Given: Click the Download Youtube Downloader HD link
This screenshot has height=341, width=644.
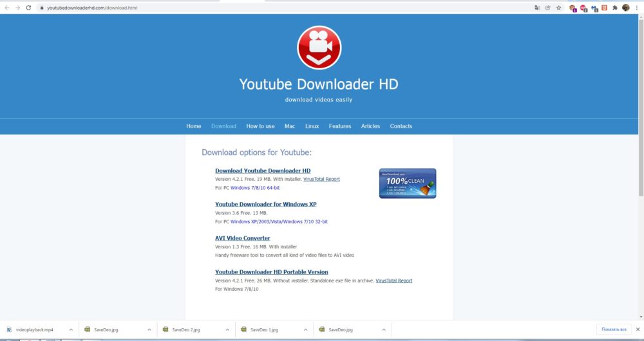Looking at the screenshot, I should pos(263,170).
